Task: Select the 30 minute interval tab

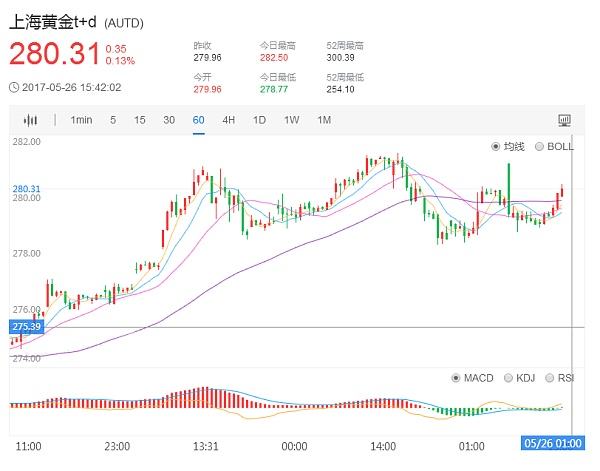Action: click(169, 120)
